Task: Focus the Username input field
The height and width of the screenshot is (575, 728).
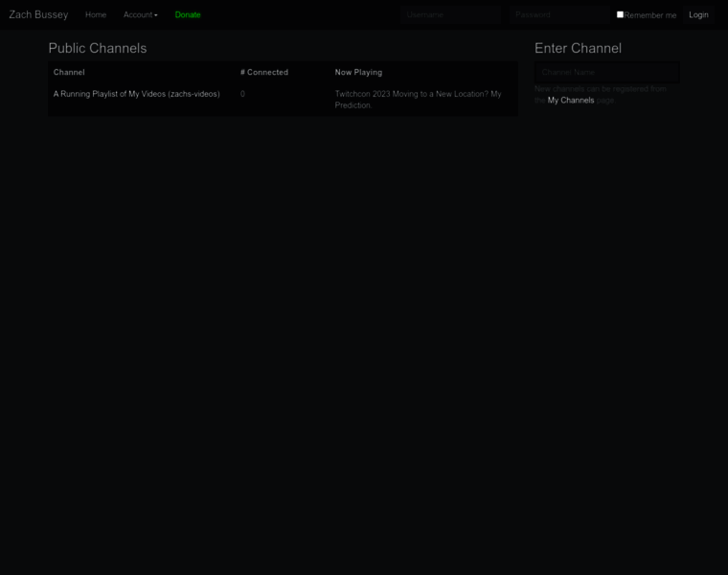Action: [451, 14]
